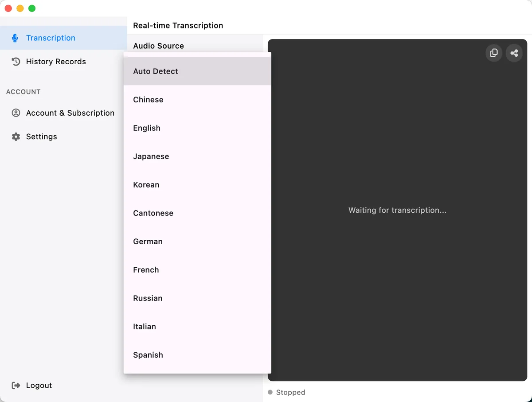
Task: Open Account & Subscription
Action: click(x=70, y=113)
